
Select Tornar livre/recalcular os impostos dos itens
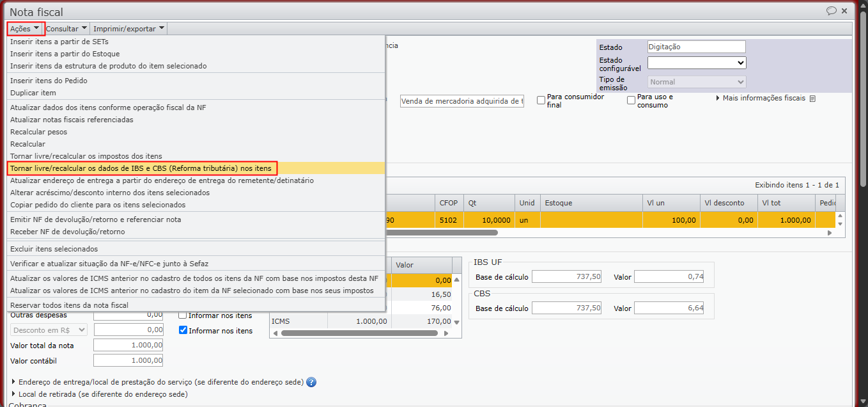click(196, 156)
